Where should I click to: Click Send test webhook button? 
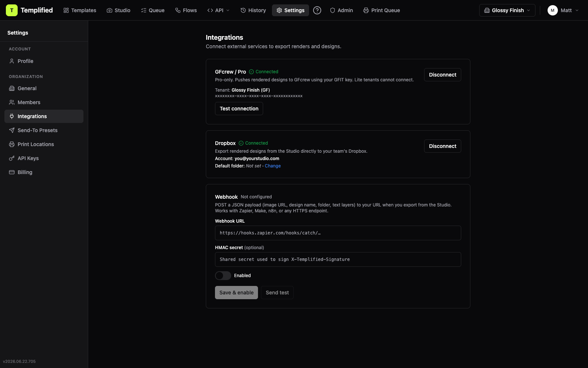pos(277,293)
